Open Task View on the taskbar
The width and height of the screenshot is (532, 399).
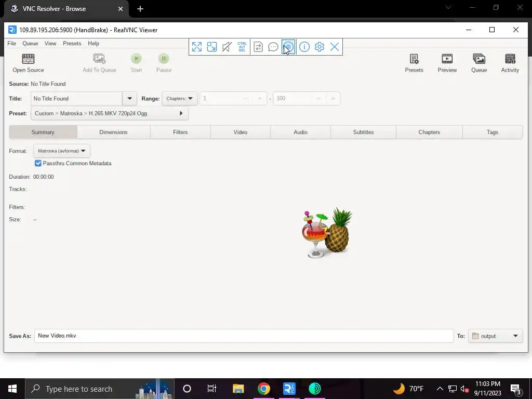(212, 389)
